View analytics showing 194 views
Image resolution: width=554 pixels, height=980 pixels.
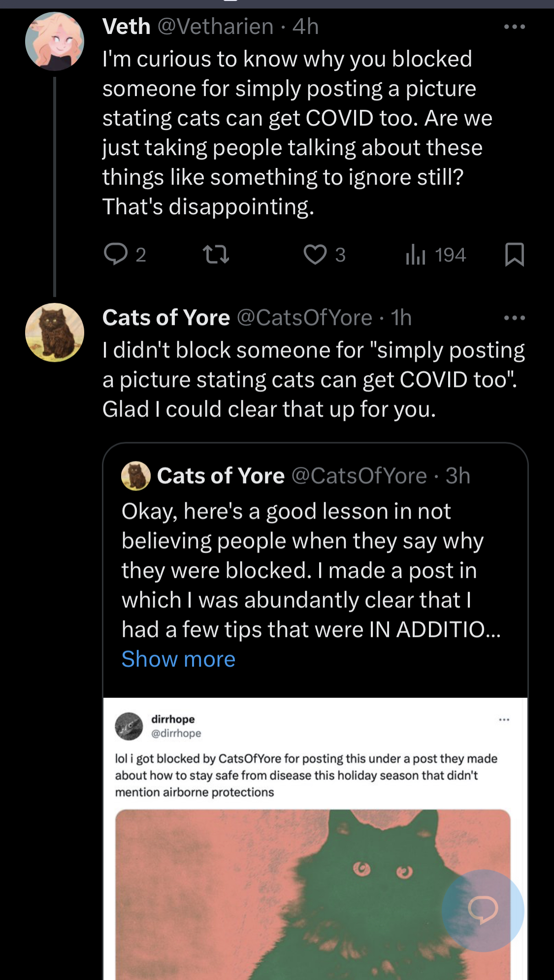coord(435,255)
